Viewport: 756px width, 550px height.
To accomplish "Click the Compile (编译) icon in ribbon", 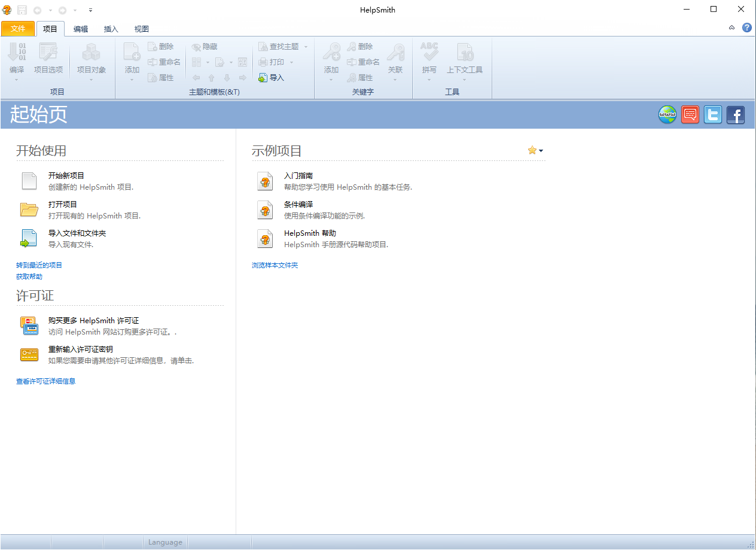I will [17, 52].
